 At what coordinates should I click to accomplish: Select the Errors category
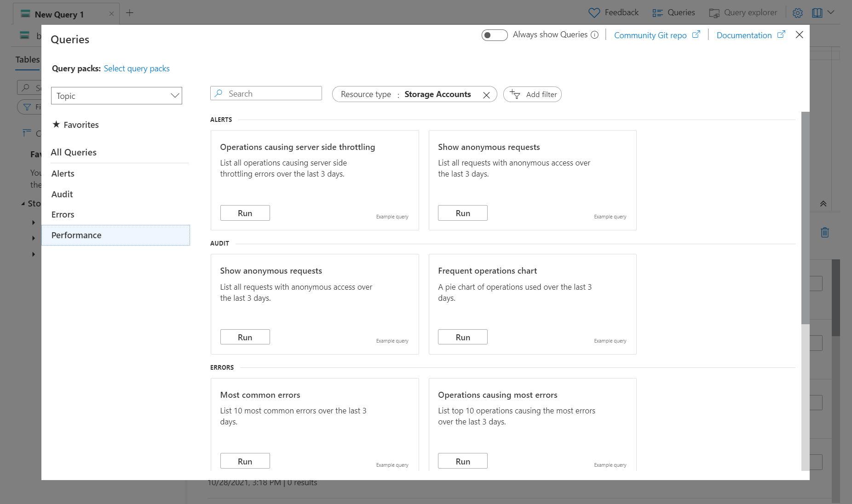(x=63, y=214)
